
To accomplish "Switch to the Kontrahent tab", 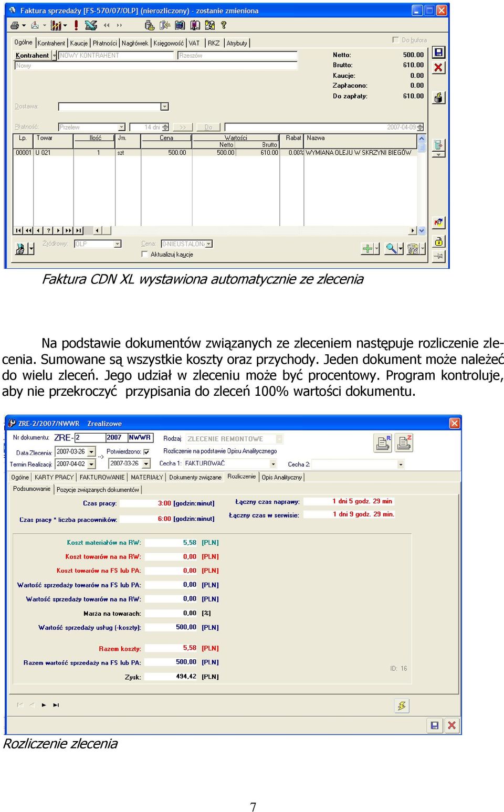I will tap(51, 43).
